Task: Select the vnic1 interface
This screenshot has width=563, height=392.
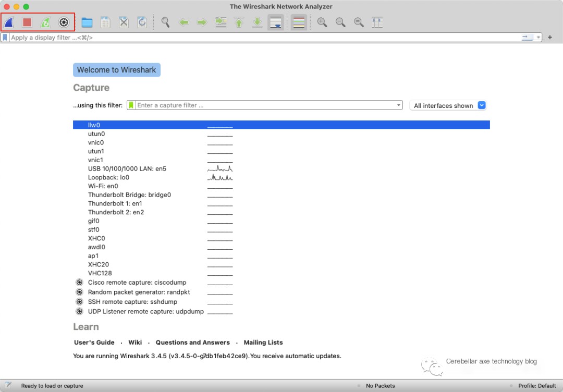Action: [281, 160]
